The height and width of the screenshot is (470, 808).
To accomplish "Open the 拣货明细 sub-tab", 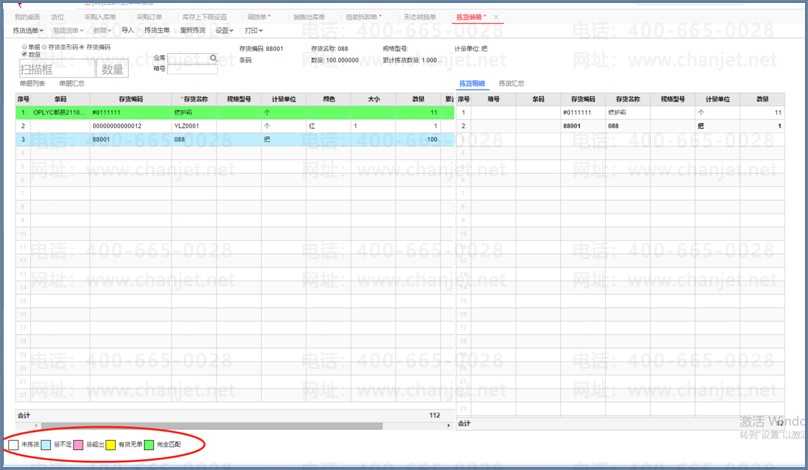I will [x=472, y=83].
